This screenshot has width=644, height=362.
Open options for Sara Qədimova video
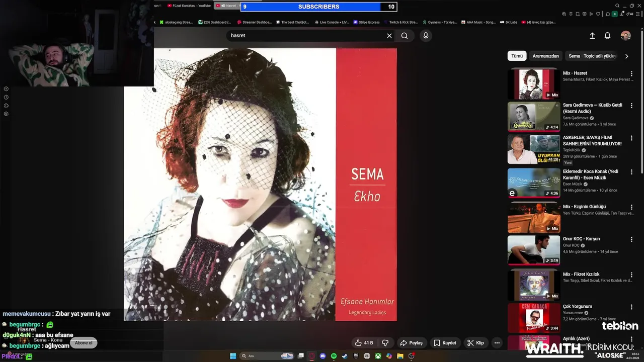pos(631,106)
